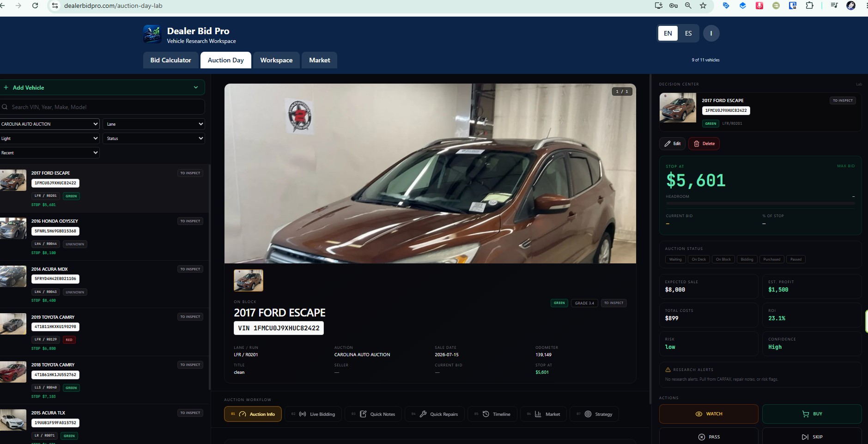Screen dimensions: 868x444
Task: Select the Auction Info workflow step
Action: click(253, 414)
